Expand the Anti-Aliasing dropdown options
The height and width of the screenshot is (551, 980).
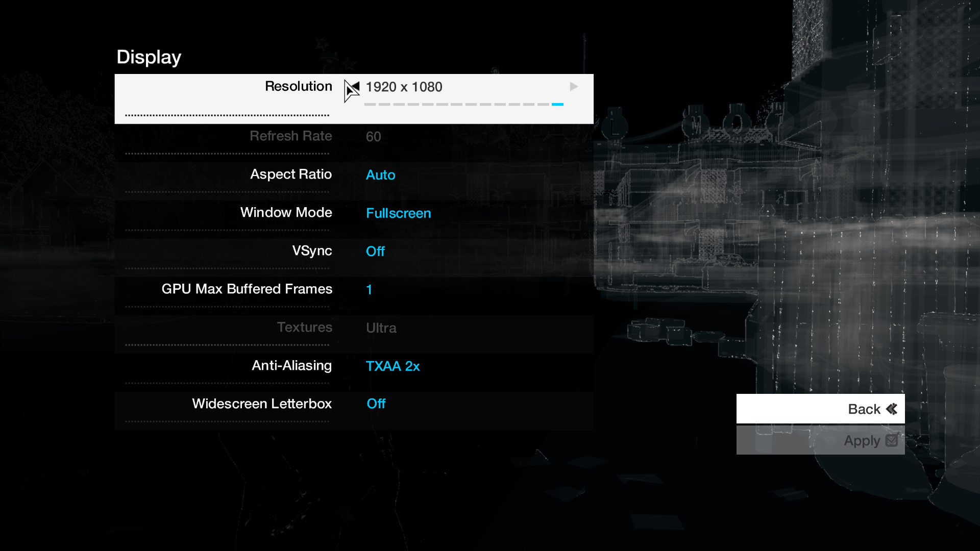coord(393,365)
